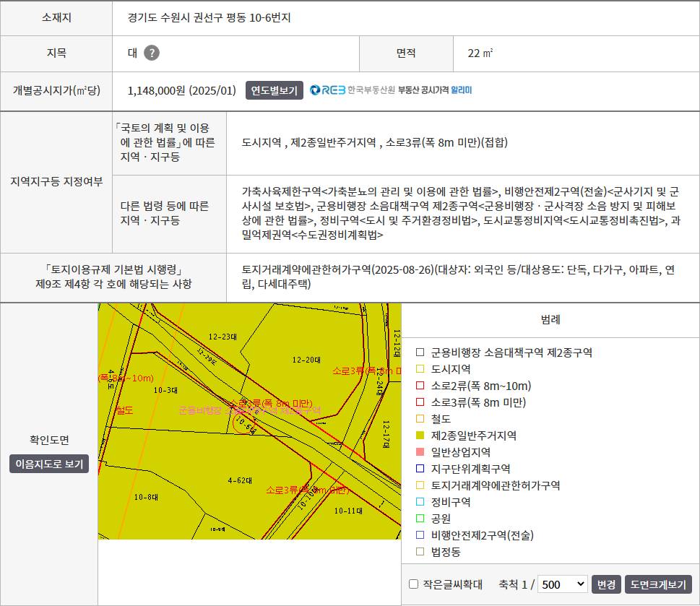Viewport: 700px width, 606px height.
Task: Click the 확인도면 label
Action: pos(49,440)
